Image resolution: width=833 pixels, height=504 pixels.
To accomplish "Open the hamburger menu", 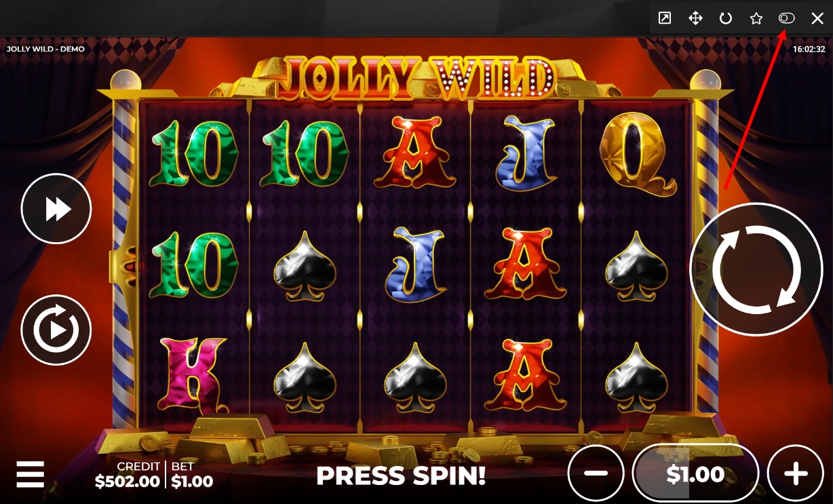I will [x=31, y=474].
